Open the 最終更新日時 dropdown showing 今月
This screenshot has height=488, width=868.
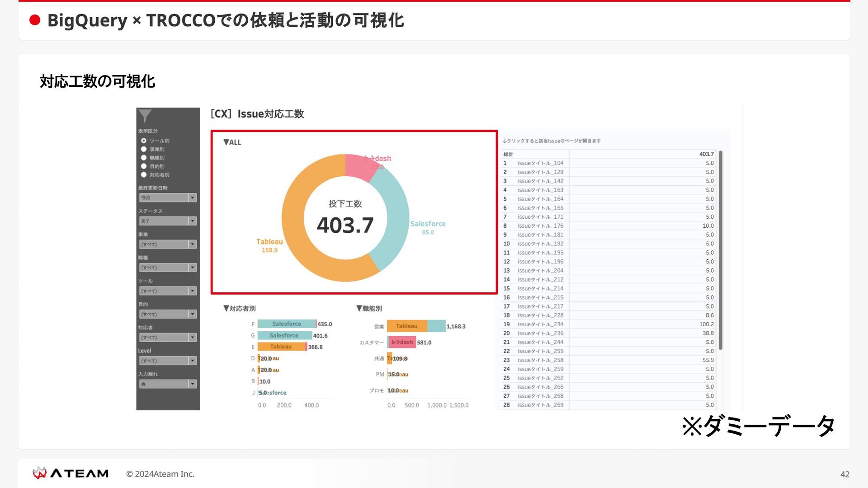[x=168, y=197]
